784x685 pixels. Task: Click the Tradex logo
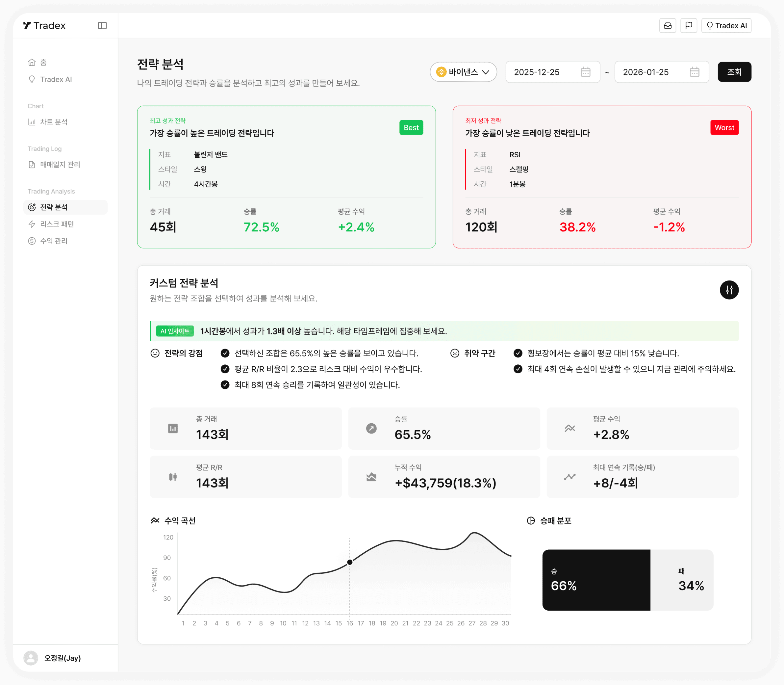[44, 26]
